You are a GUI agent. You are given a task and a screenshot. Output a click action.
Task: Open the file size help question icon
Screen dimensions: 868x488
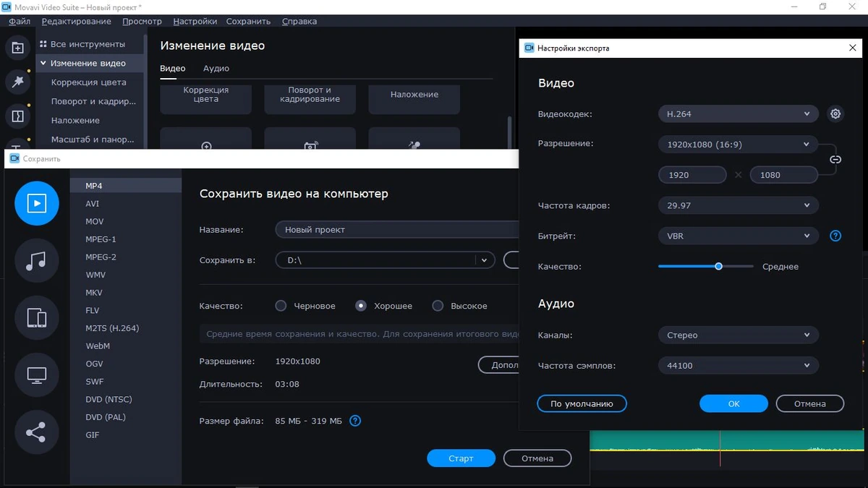coord(355,421)
